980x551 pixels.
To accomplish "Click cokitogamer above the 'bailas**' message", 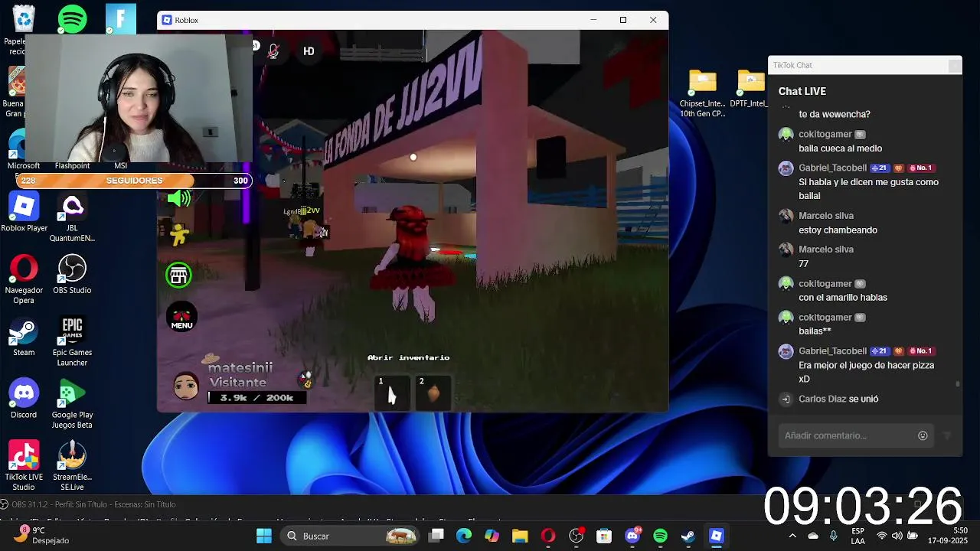I will point(825,317).
